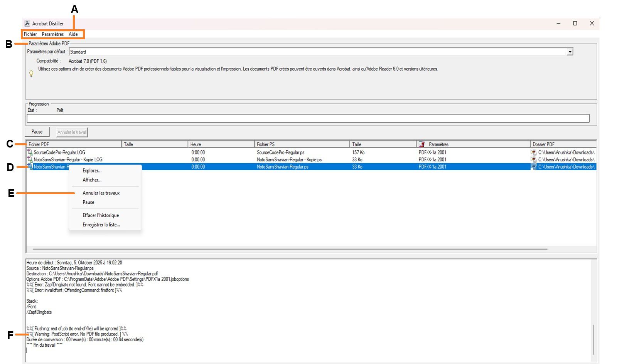Screen dimensions: 617x364
Task: Click the Downloads path in SourceCodePro row
Action: tap(566, 153)
